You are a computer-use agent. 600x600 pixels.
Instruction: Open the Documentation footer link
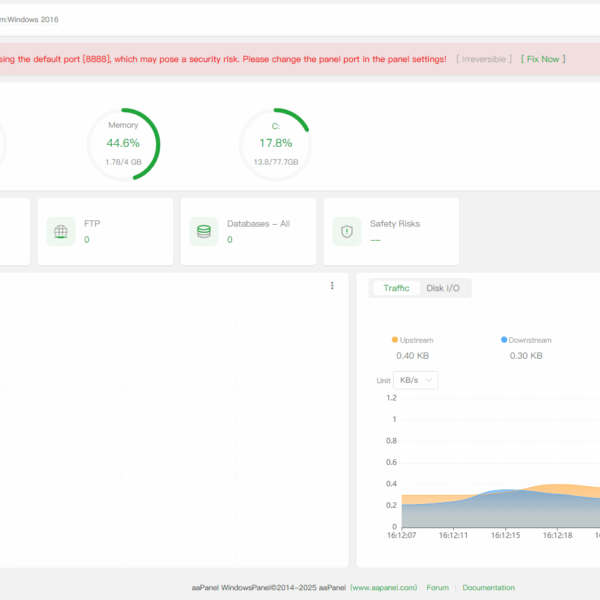pos(488,588)
